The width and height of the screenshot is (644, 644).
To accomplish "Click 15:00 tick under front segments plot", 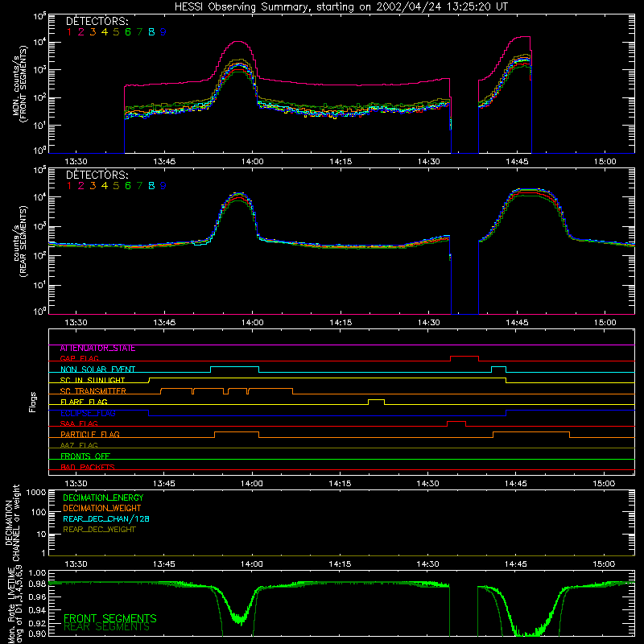I will 605,162.
